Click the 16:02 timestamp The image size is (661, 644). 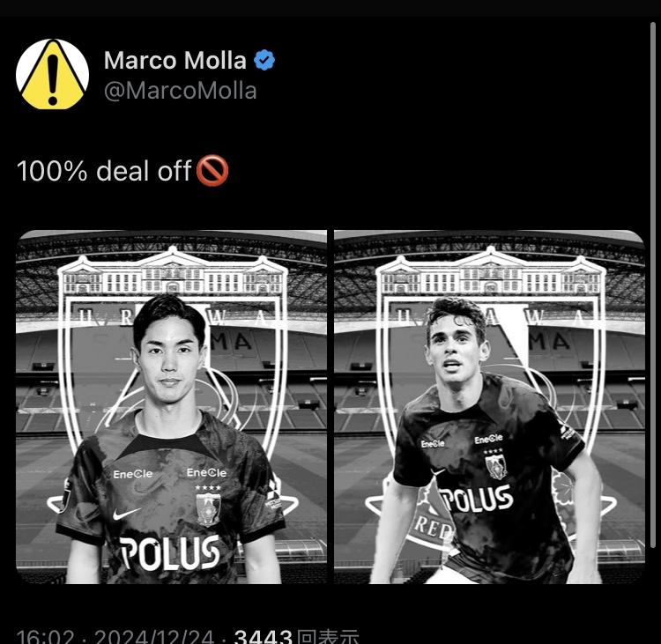46,636
